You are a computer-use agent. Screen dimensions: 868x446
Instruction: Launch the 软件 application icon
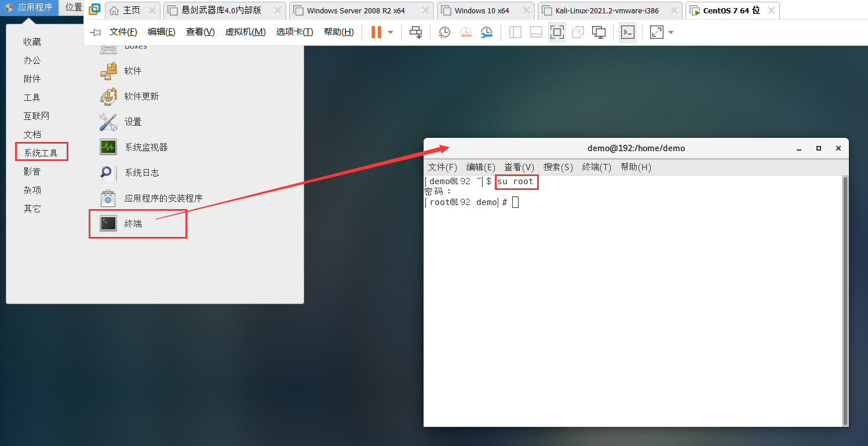(x=108, y=71)
